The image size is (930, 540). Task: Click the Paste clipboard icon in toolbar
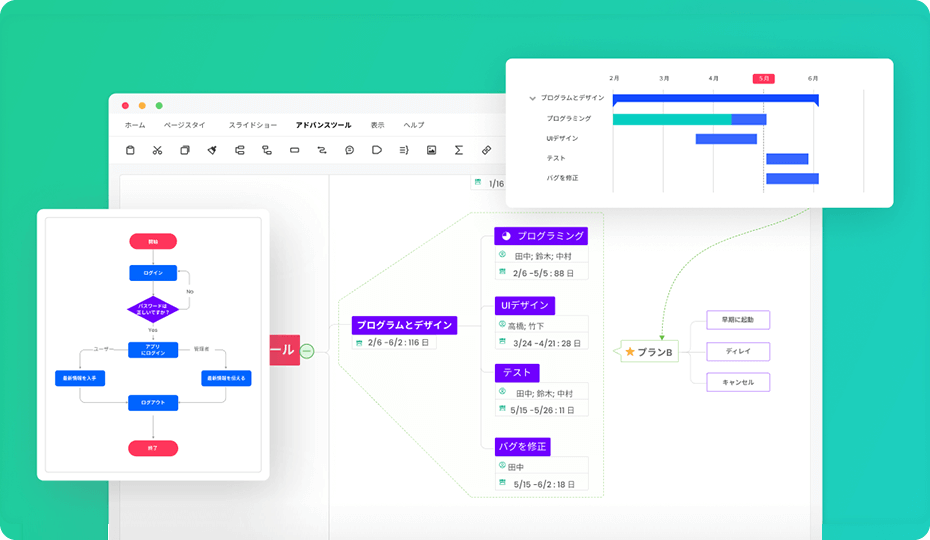click(130, 150)
